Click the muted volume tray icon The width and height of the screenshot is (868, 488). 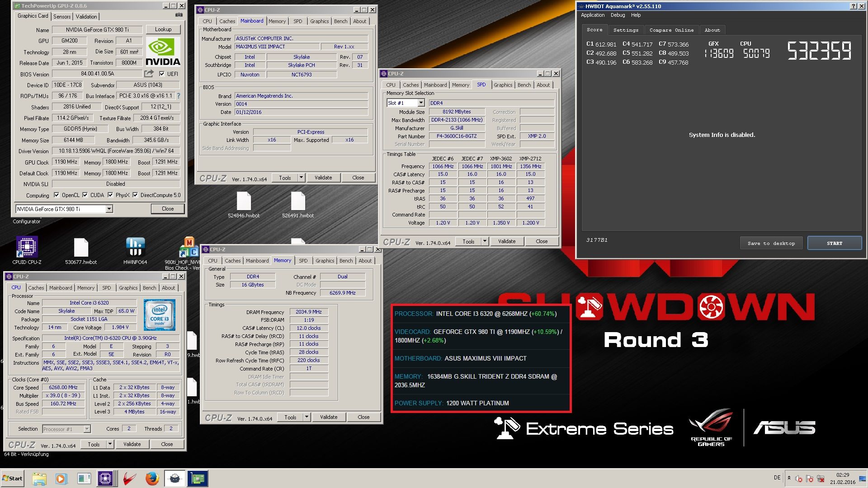click(x=798, y=479)
